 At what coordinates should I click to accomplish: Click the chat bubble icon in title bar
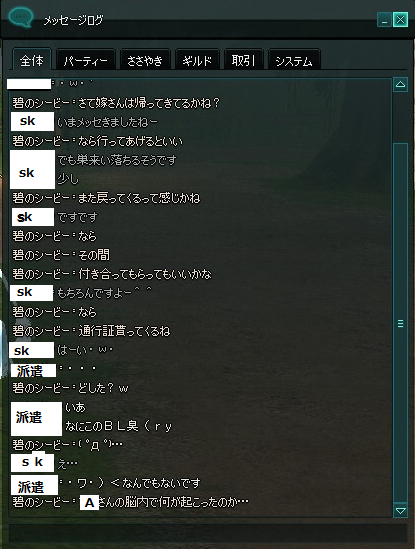click(x=21, y=17)
